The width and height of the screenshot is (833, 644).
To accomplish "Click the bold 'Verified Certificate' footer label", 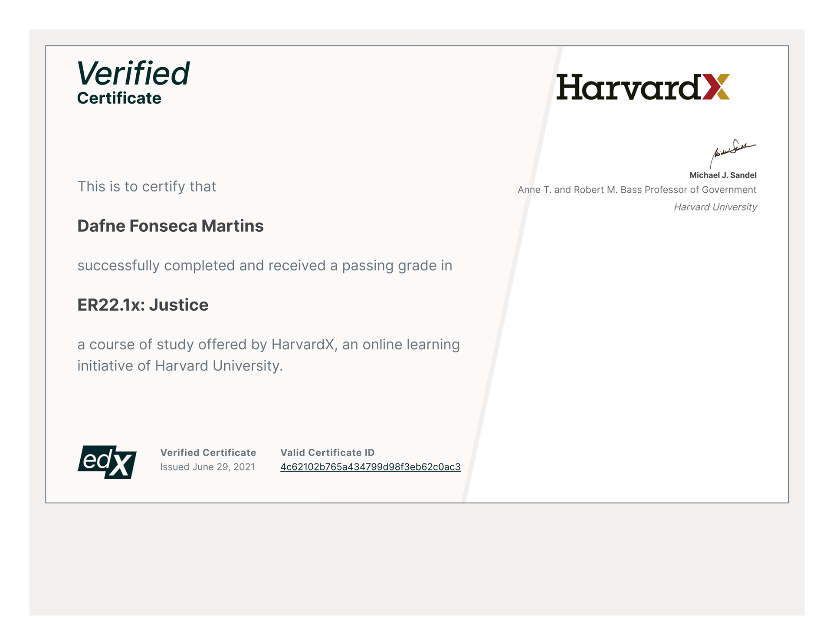I will coord(208,453).
